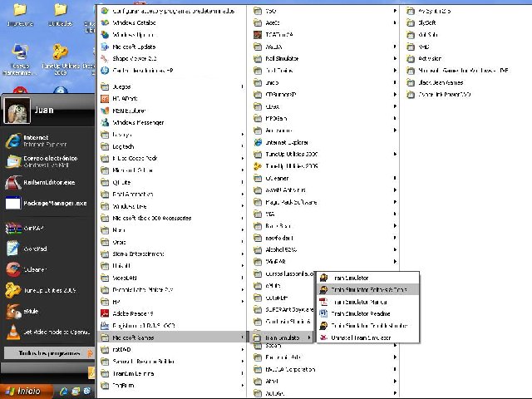
Task: Expand the Juegos folder submenu
Action: tap(121, 86)
